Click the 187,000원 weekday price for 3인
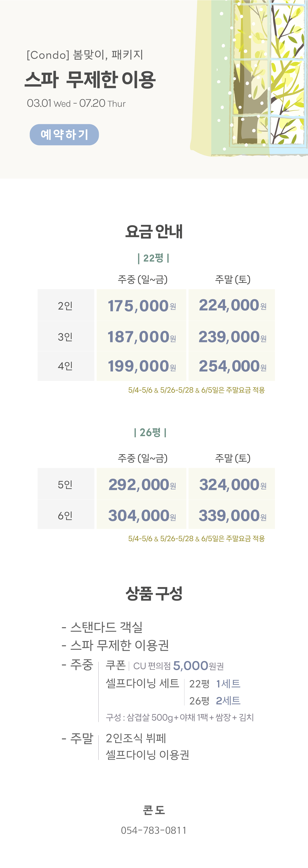The width and height of the screenshot is (308, 868). (x=142, y=337)
